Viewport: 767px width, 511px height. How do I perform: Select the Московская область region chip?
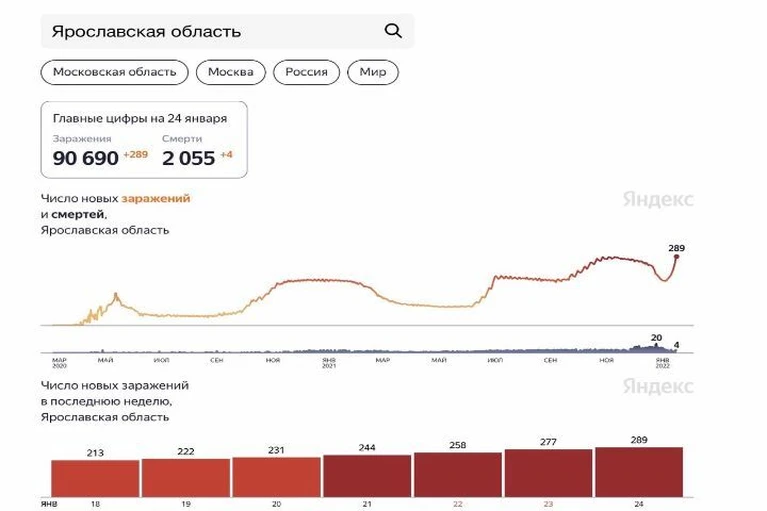[x=114, y=72]
